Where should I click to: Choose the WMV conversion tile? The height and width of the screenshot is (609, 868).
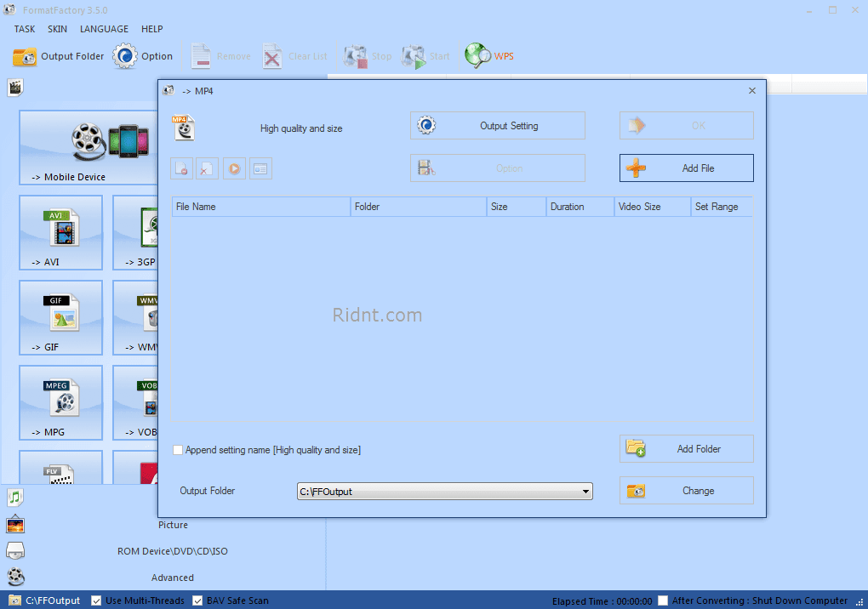point(135,317)
